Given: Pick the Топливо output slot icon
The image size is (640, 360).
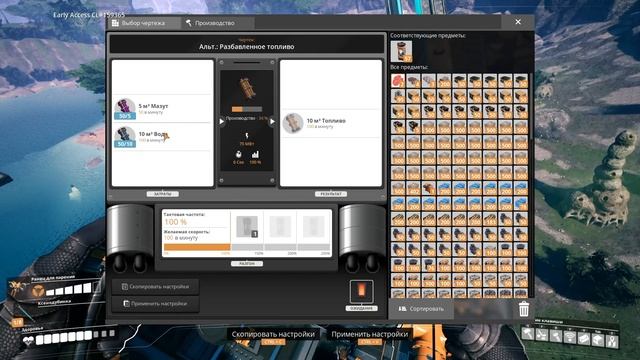Looking at the screenshot, I should 293,123.
